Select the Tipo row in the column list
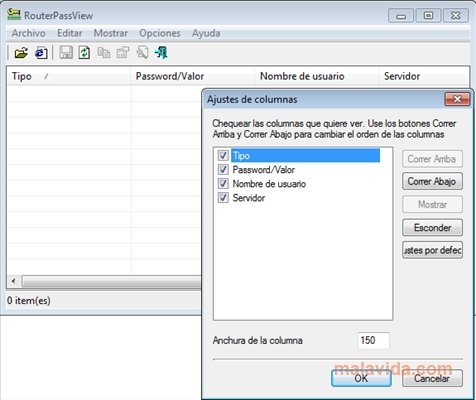Viewport: 476px width, 400px height. pyautogui.click(x=306, y=155)
